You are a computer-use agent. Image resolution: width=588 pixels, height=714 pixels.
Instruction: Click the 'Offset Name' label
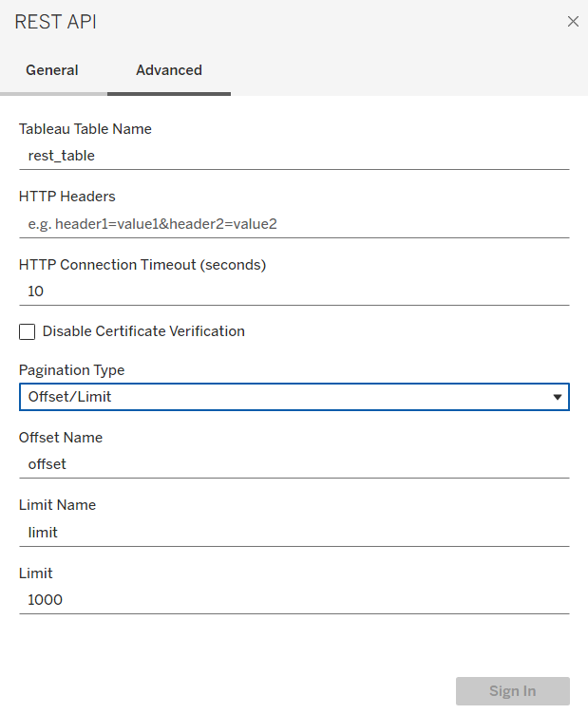click(x=61, y=438)
